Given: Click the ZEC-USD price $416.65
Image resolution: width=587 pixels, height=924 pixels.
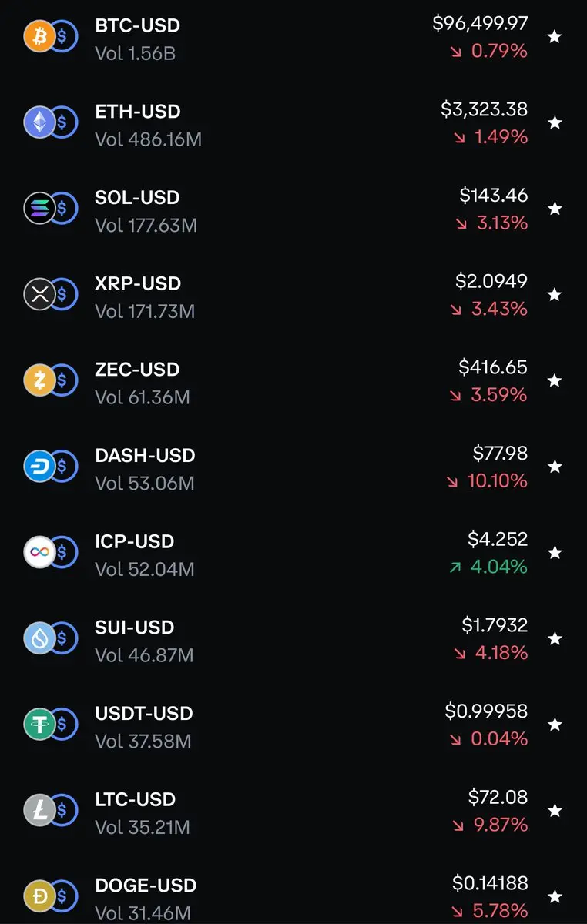Looking at the screenshot, I should tap(493, 367).
